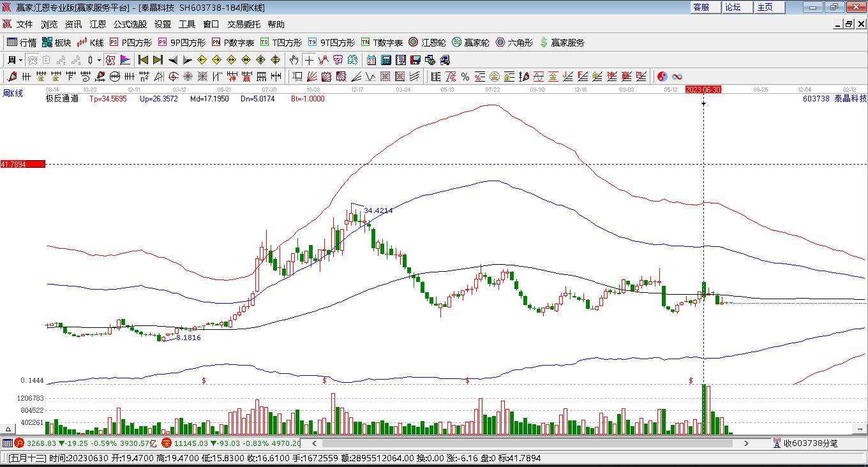868x467 pixels.
Task: Click the red 41.7894 price label
Action: pyautogui.click(x=23, y=164)
